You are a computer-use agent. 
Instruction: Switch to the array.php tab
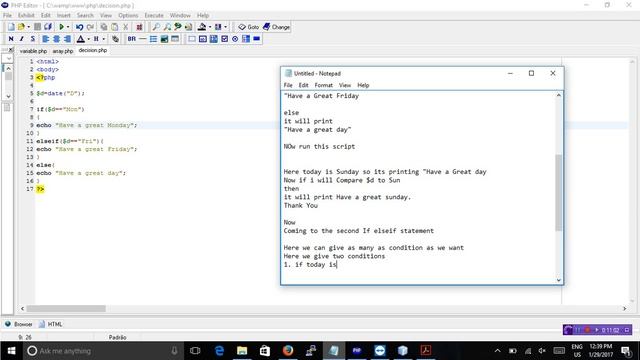click(63, 51)
